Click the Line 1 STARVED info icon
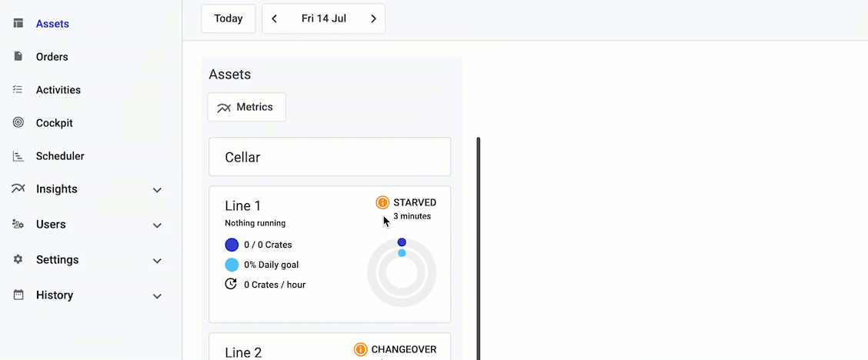Screen dimensions: 868x360 pyautogui.click(x=382, y=202)
